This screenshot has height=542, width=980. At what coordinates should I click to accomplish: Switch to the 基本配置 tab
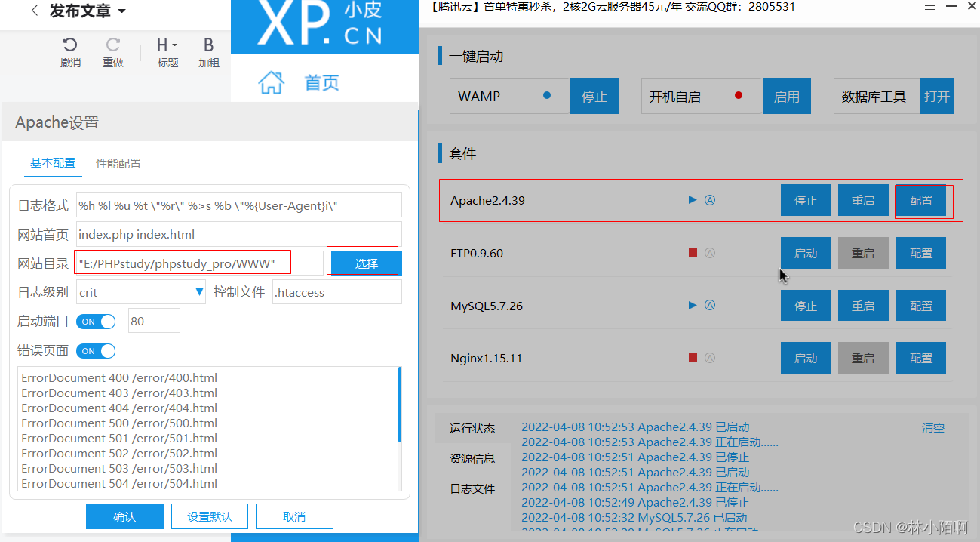(x=53, y=163)
